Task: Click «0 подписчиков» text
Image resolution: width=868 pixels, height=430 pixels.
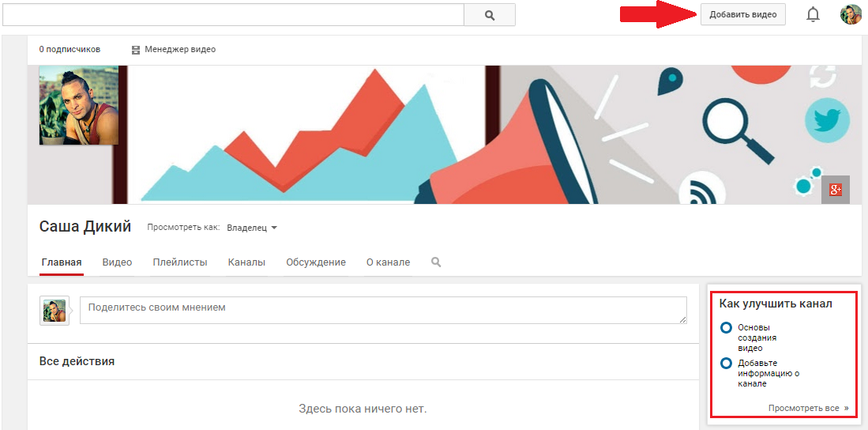Action: coord(70,49)
